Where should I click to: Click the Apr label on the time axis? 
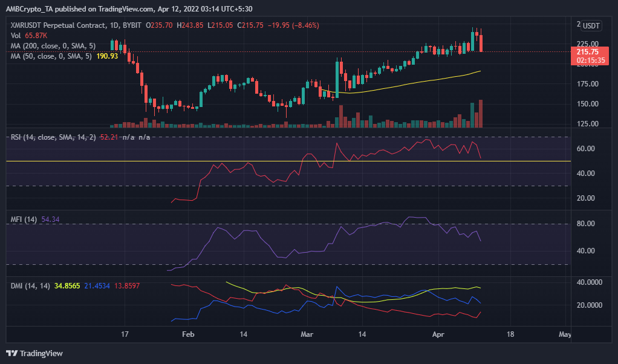click(x=438, y=334)
